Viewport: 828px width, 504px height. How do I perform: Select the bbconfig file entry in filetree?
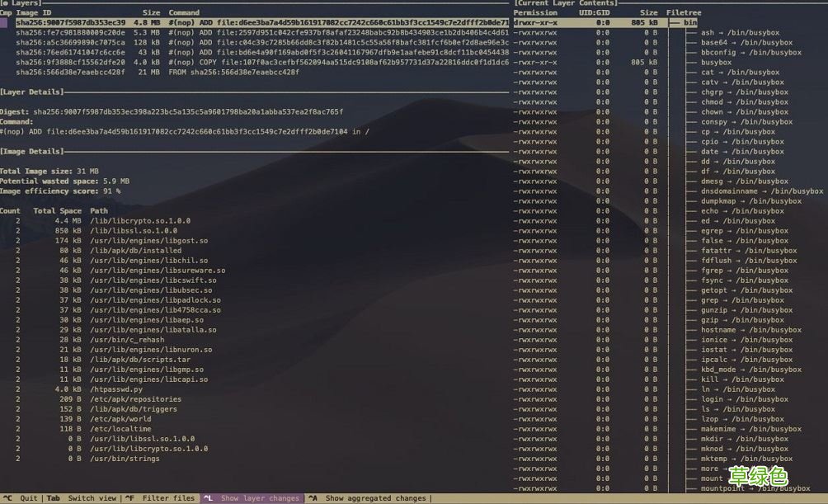751,52
